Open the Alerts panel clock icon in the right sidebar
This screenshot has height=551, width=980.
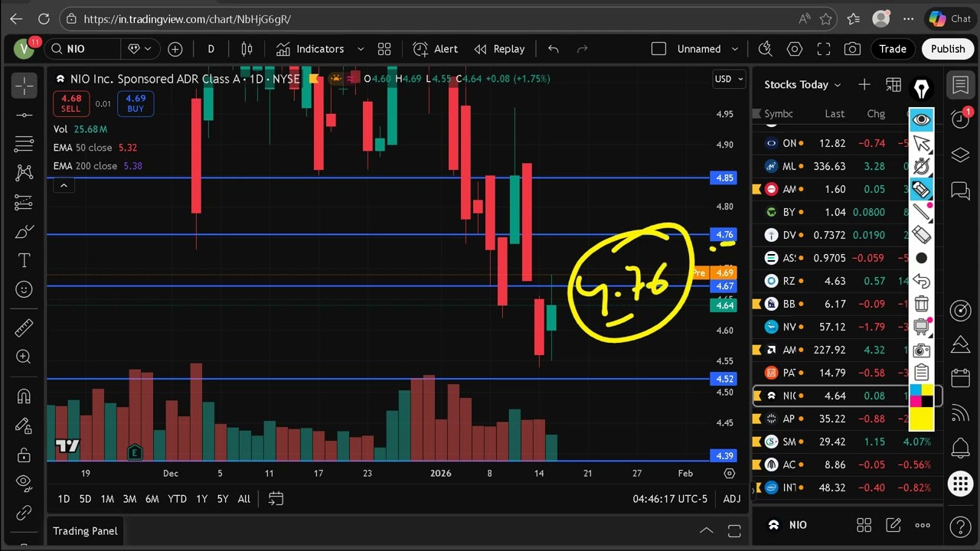[x=961, y=119]
